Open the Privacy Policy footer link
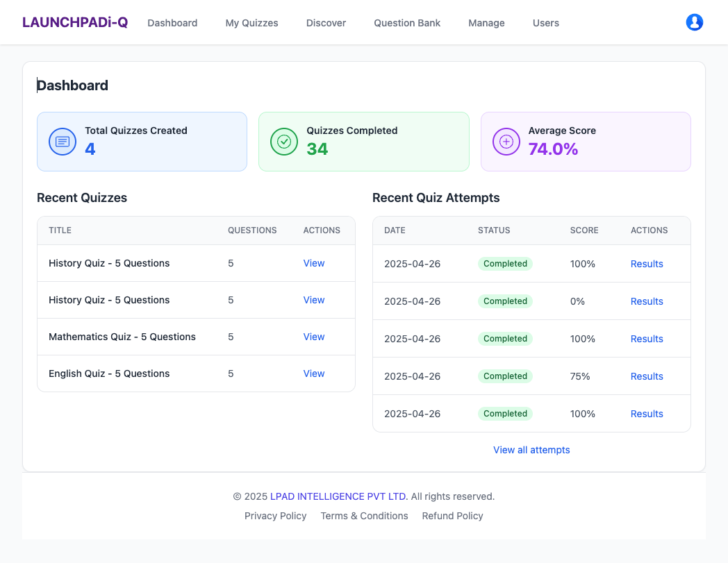The height and width of the screenshot is (563, 728). click(275, 516)
